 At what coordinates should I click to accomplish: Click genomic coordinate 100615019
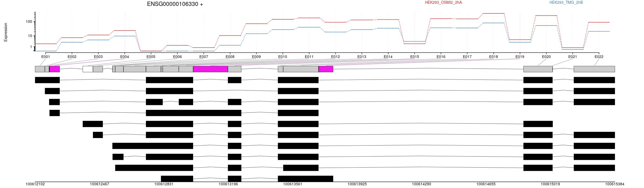click(550, 184)
